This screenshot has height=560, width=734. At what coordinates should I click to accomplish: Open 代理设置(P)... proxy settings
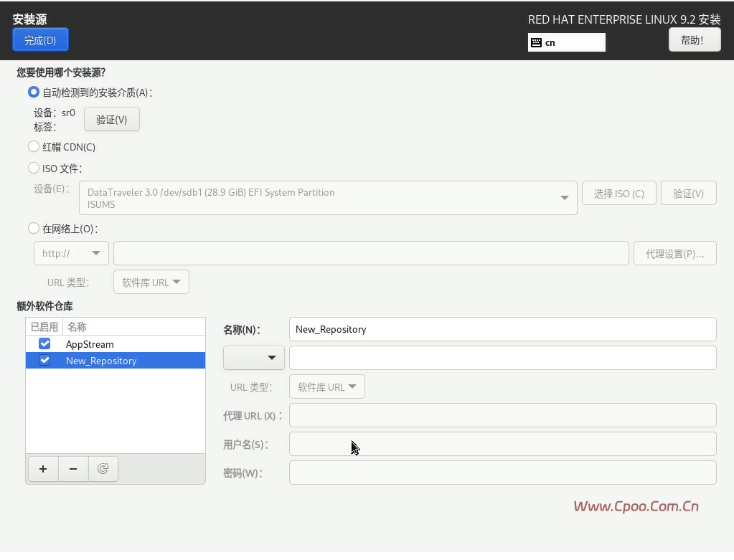coord(675,253)
